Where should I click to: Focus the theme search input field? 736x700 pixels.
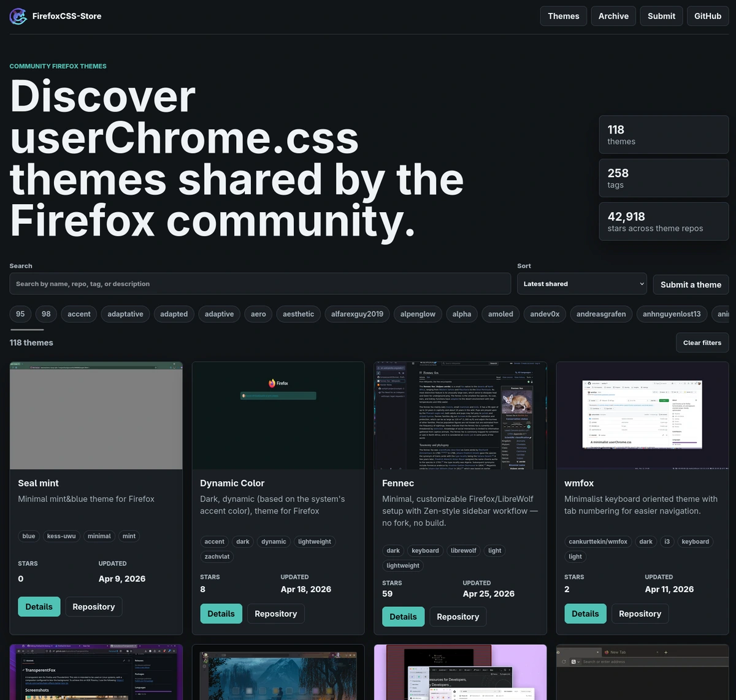[260, 284]
